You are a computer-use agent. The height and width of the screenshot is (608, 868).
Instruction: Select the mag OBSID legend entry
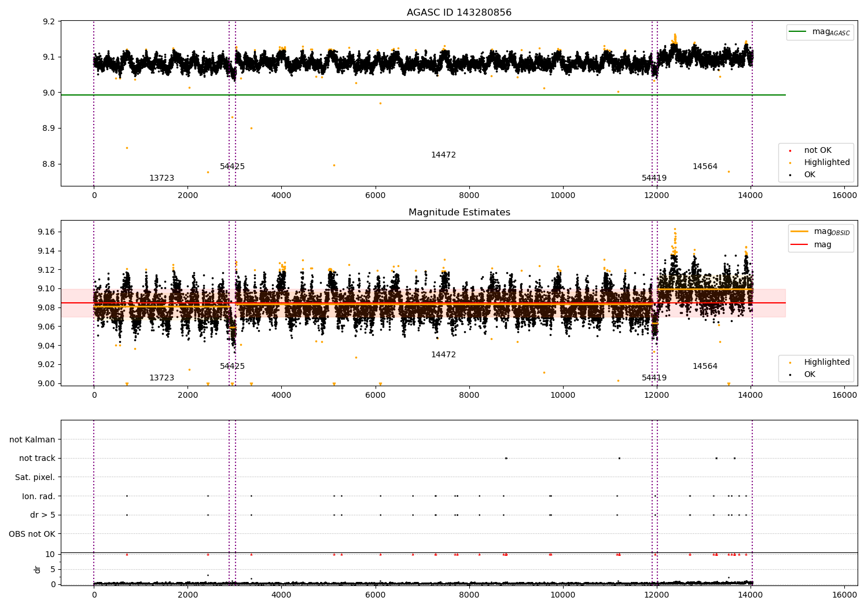821,232
